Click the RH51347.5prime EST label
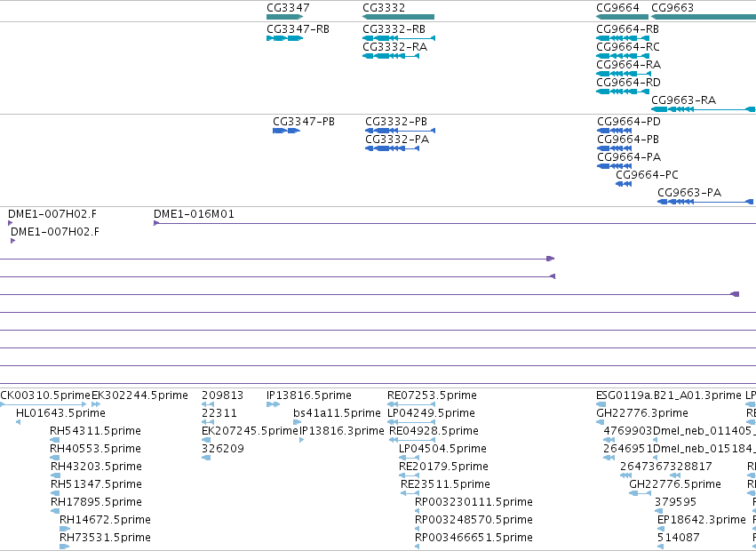 [97, 484]
